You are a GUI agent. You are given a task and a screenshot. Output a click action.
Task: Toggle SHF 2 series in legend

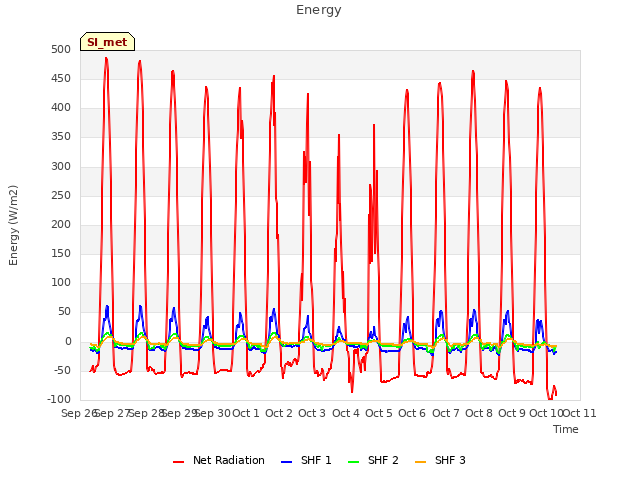click(373, 460)
